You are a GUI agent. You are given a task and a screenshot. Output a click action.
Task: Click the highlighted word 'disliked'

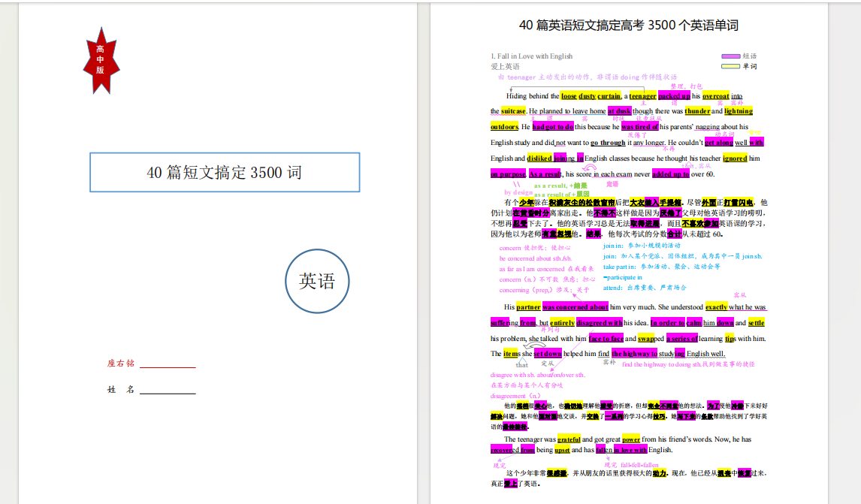coord(539,158)
